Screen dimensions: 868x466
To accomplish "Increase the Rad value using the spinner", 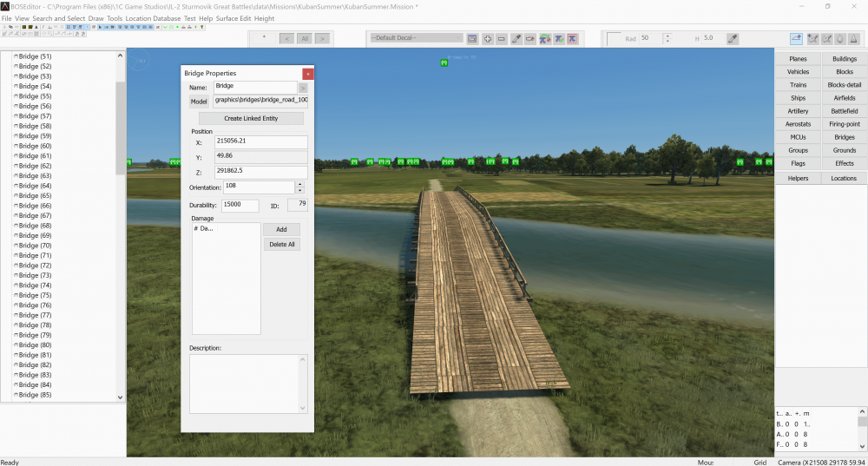I will coord(667,36).
